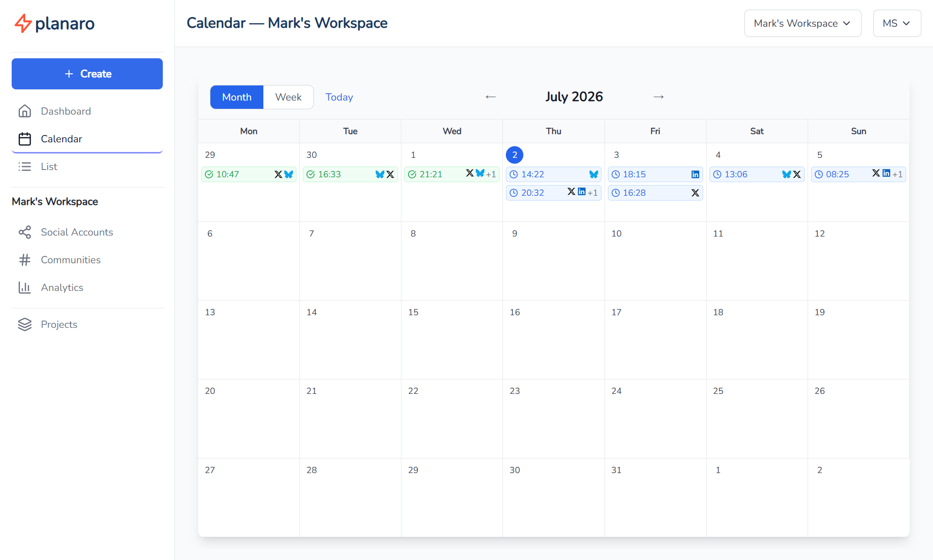The height and width of the screenshot is (560, 933).
Task: Click the Bluesky butterfly on 13:06 post
Action: [x=787, y=174]
